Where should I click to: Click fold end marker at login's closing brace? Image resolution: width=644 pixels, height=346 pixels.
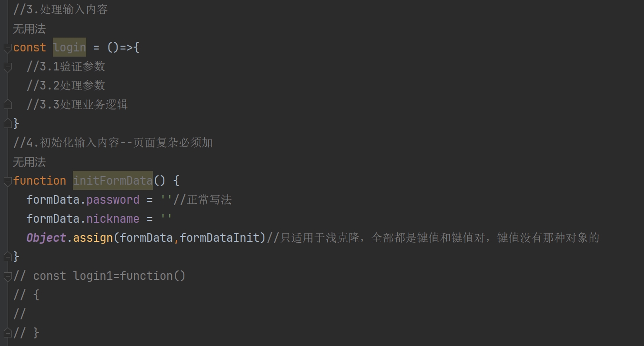pyautogui.click(x=8, y=124)
